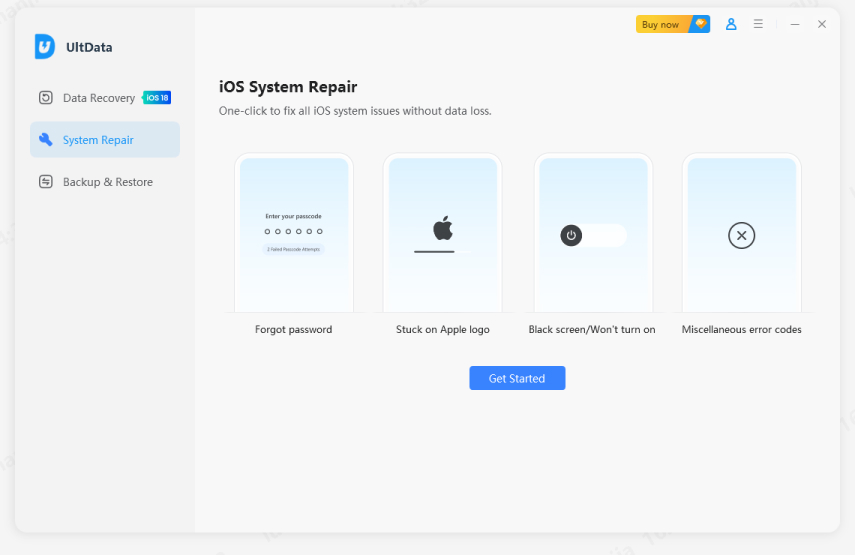This screenshot has height=555, width=855.
Task: Click the Apple logo in the phone preview
Action: [442, 229]
